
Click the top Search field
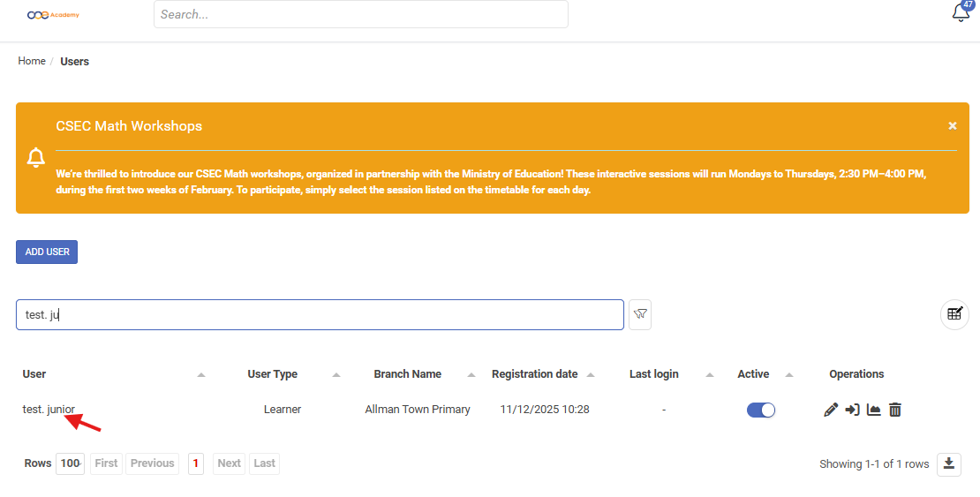[360, 14]
